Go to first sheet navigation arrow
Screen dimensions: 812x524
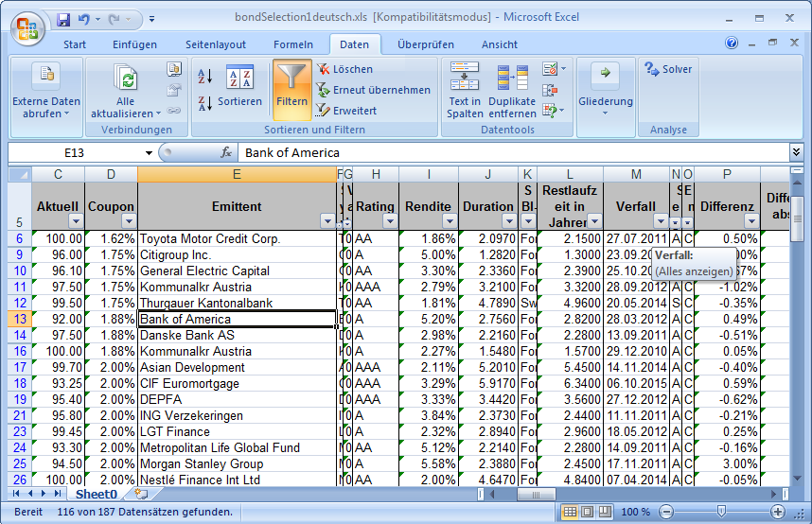[16, 494]
